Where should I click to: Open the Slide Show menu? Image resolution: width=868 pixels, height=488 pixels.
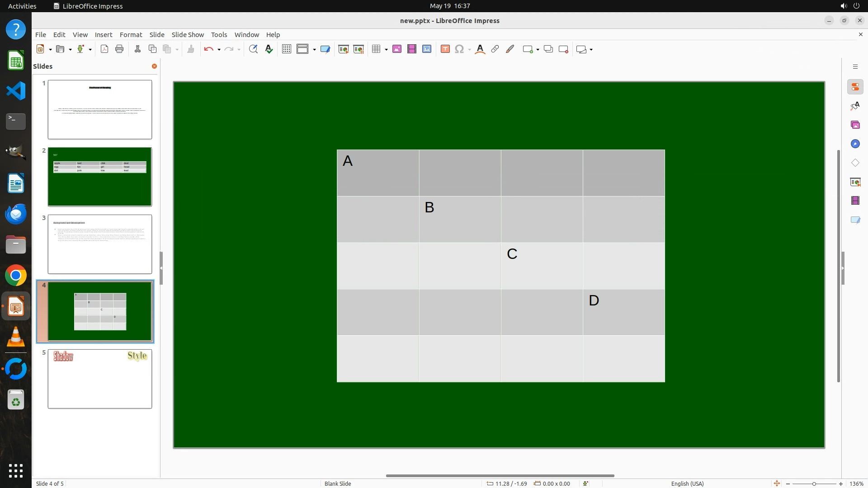point(188,34)
